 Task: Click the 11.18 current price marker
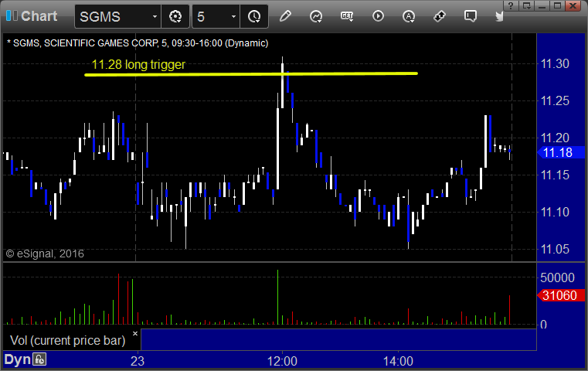coord(561,152)
